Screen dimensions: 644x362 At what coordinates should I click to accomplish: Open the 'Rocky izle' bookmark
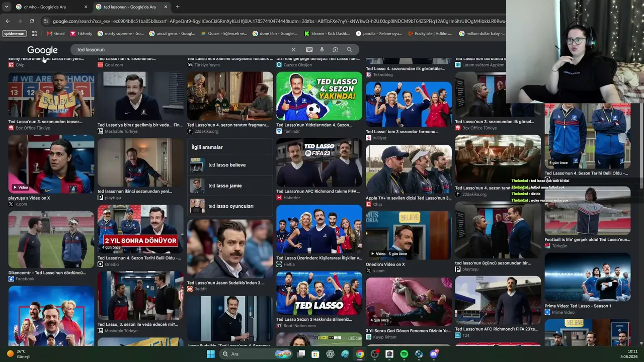(x=431, y=34)
